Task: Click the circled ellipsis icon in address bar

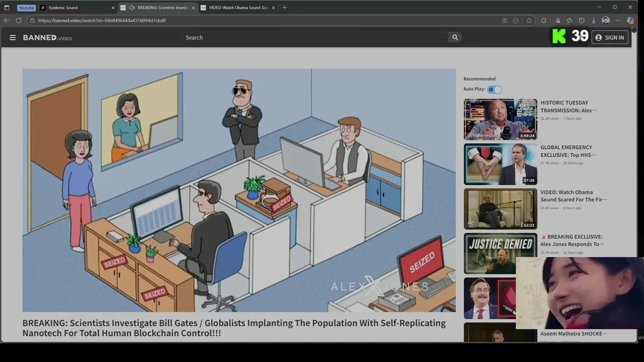Action: pos(516,21)
